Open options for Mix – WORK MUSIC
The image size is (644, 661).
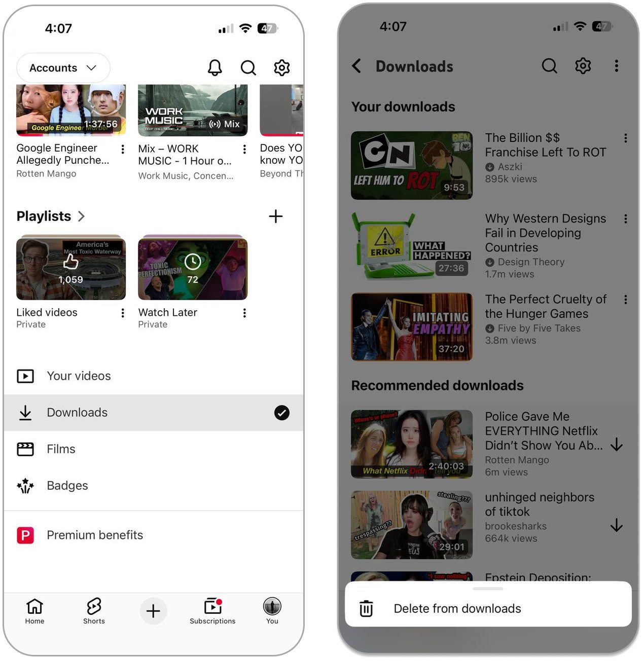click(x=244, y=149)
